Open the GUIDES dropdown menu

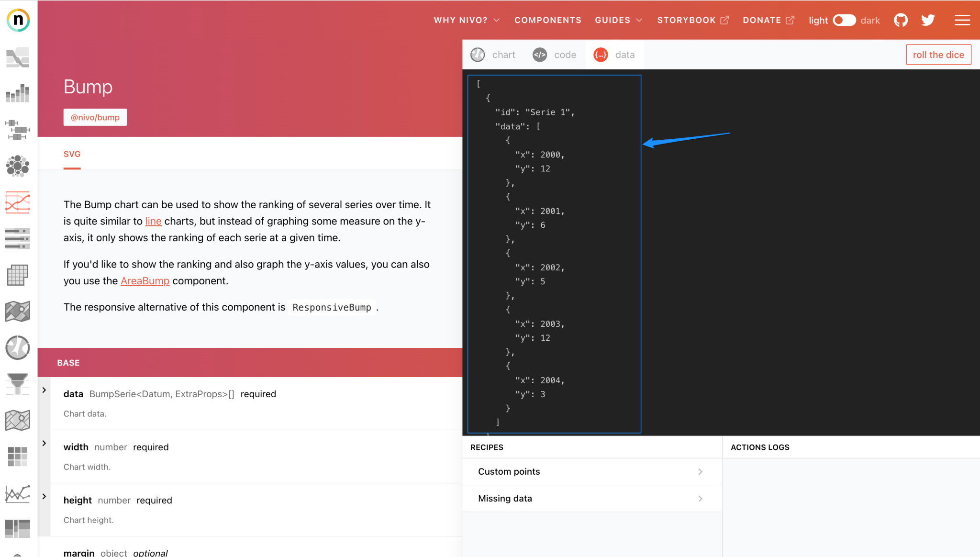point(618,20)
